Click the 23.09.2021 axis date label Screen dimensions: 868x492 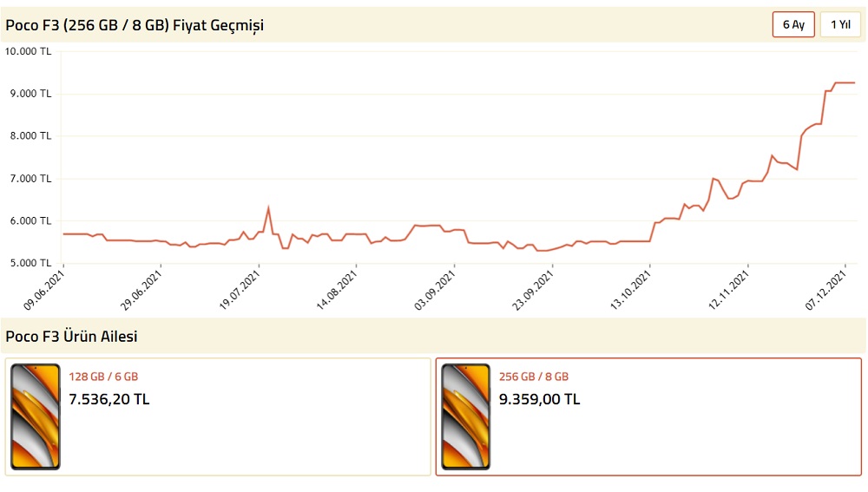(x=533, y=289)
